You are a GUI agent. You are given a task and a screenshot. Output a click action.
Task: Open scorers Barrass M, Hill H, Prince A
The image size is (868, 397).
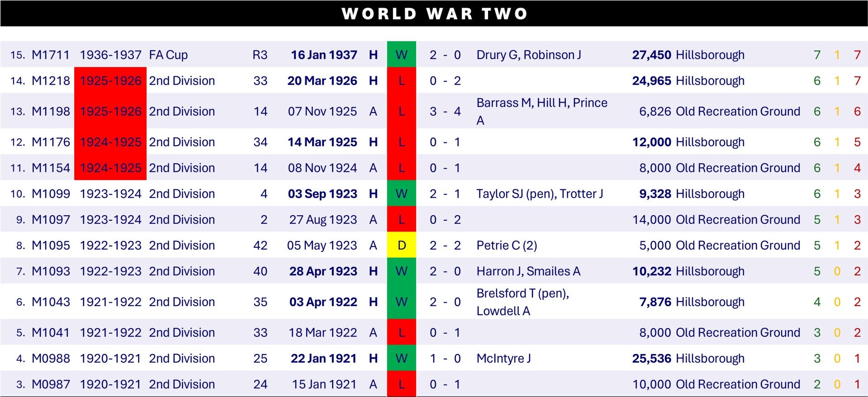(x=541, y=111)
